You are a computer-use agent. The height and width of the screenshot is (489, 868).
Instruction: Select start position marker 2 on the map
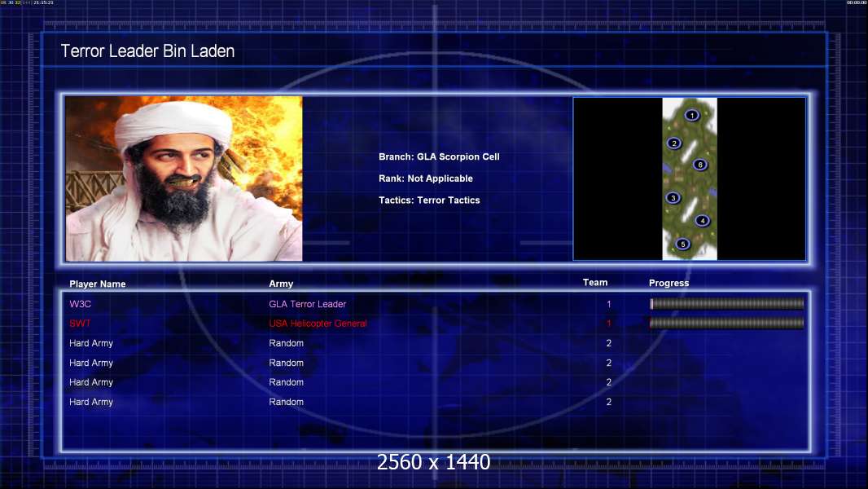[x=673, y=143]
